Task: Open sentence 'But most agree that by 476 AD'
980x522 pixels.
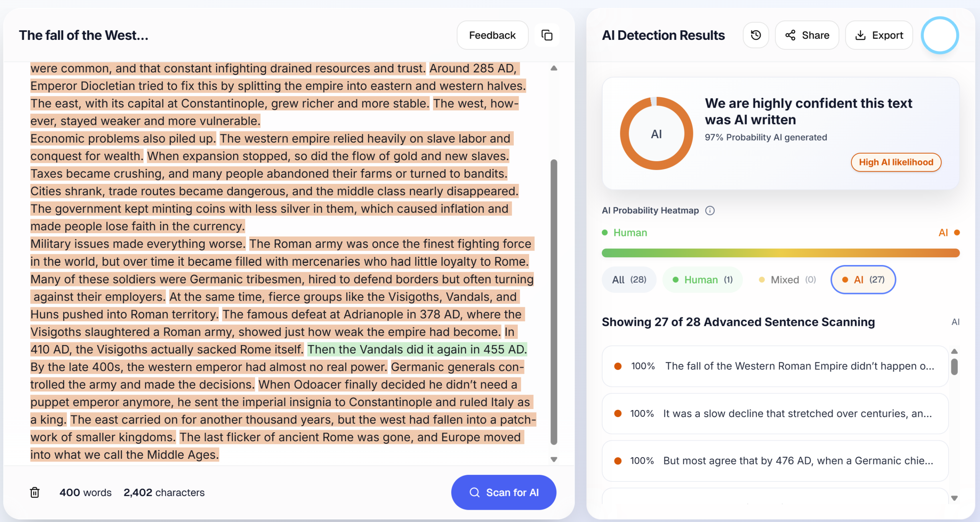Action: pos(775,461)
